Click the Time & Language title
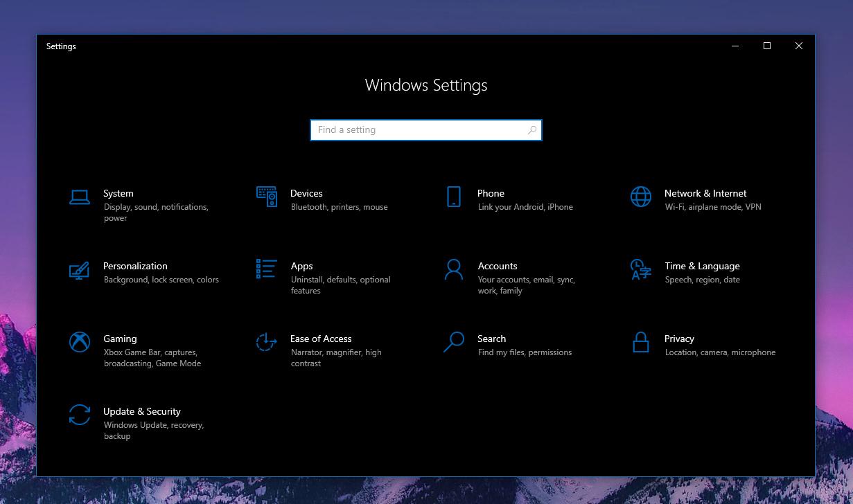The image size is (853, 504). click(702, 266)
